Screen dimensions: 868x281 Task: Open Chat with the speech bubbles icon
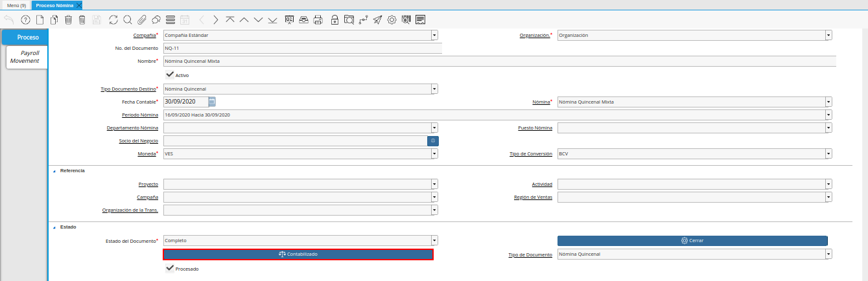click(156, 19)
